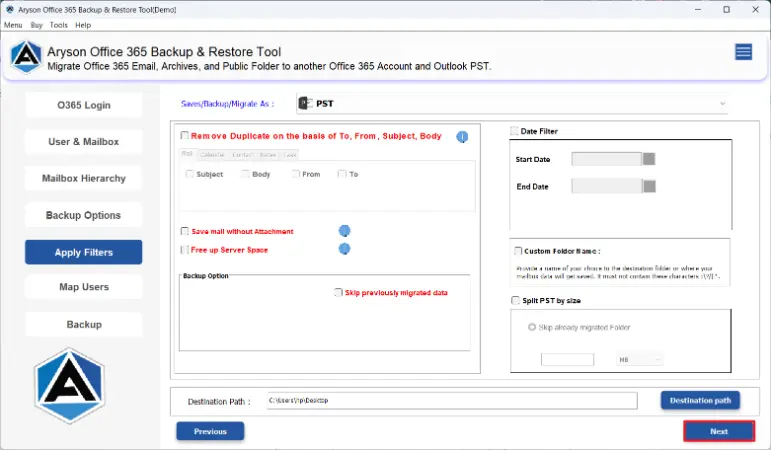Switch to the Calendar duplicate tab
Image resolution: width=771 pixels, height=450 pixels.
(212, 154)
